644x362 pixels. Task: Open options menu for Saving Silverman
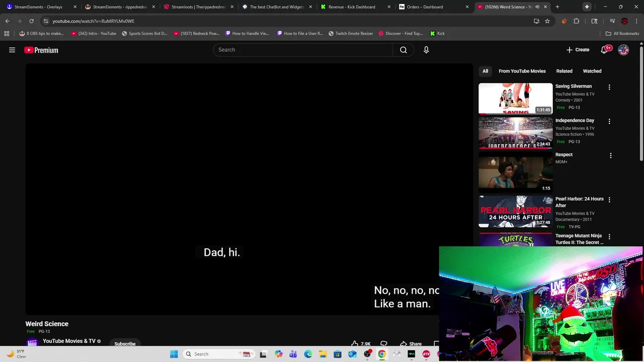pyautogui.click(x=609, y=87)
